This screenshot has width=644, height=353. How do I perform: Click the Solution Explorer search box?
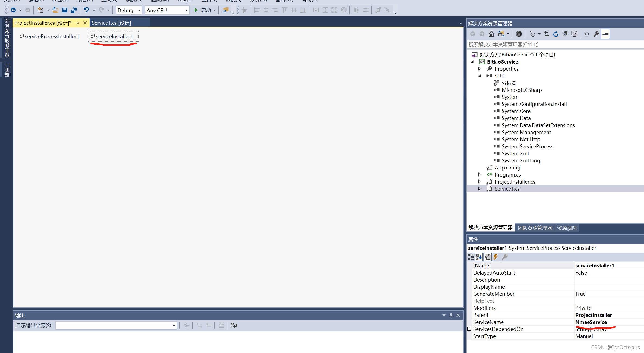coord(554,44)
